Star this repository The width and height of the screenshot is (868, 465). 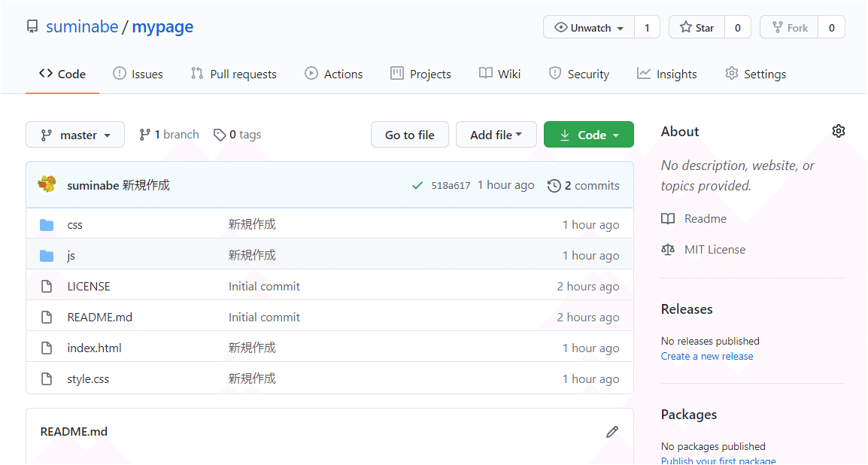pos(697,27)
